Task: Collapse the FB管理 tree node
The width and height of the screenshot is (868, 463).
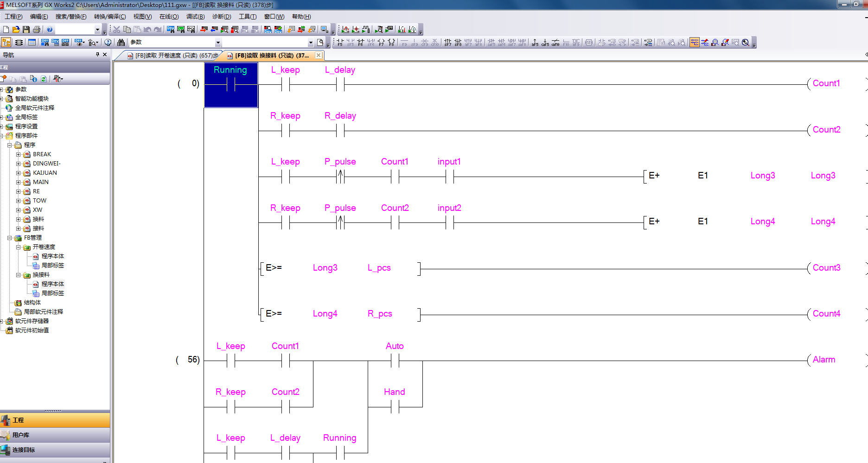Action: (x=10, y=238)
